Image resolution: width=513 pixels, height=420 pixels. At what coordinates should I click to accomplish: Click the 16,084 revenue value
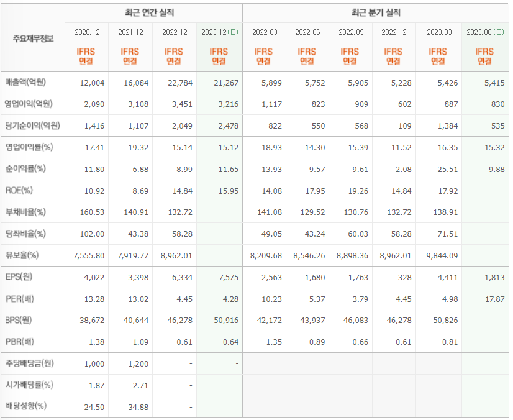click(x=136, y=83)
